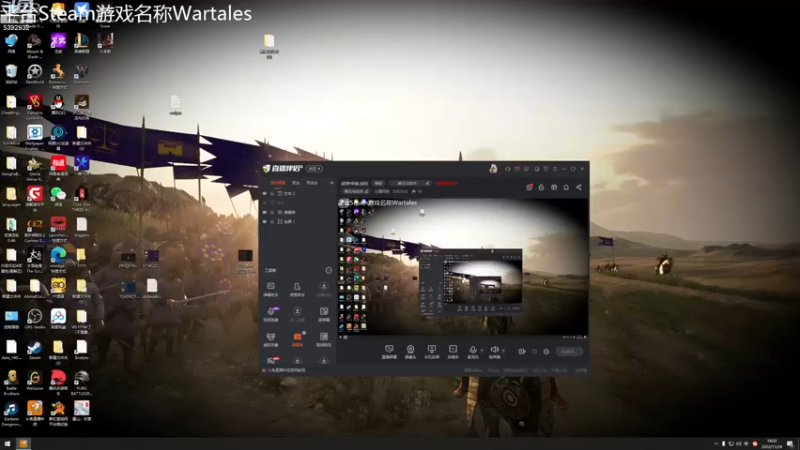Toggle visibility of 文本 2 layer
This screenshot has width=800, height=450.
click(x=264, y=193)
